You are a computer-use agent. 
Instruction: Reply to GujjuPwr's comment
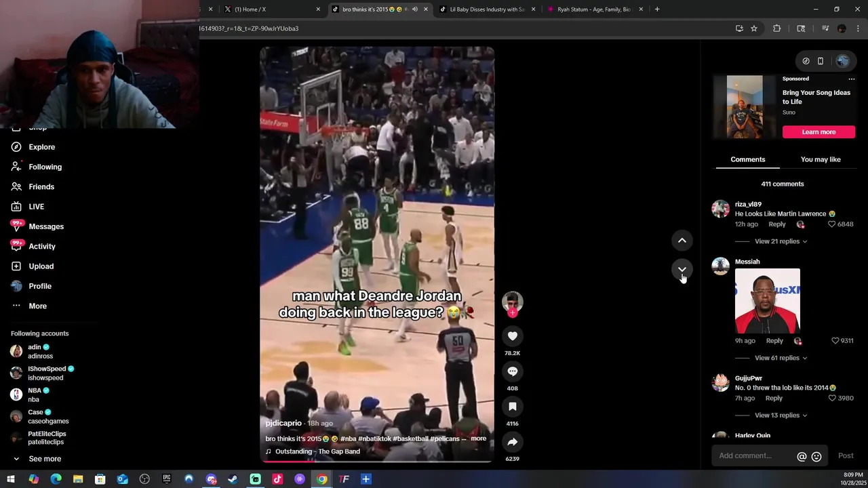tap(774, 399)
